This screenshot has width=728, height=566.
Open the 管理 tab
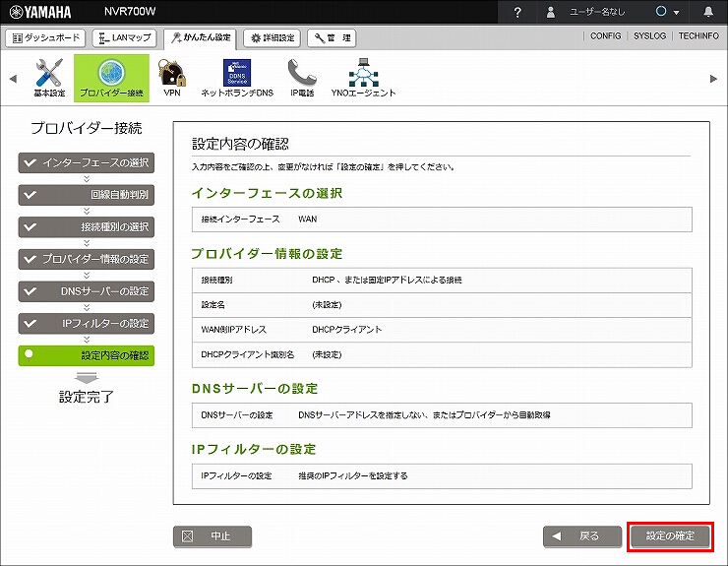[332, 37]
